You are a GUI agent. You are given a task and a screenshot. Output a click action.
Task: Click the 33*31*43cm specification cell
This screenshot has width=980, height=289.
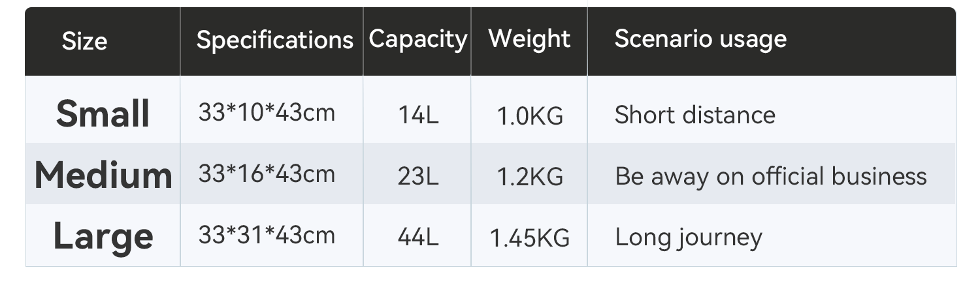click(267, 235)
